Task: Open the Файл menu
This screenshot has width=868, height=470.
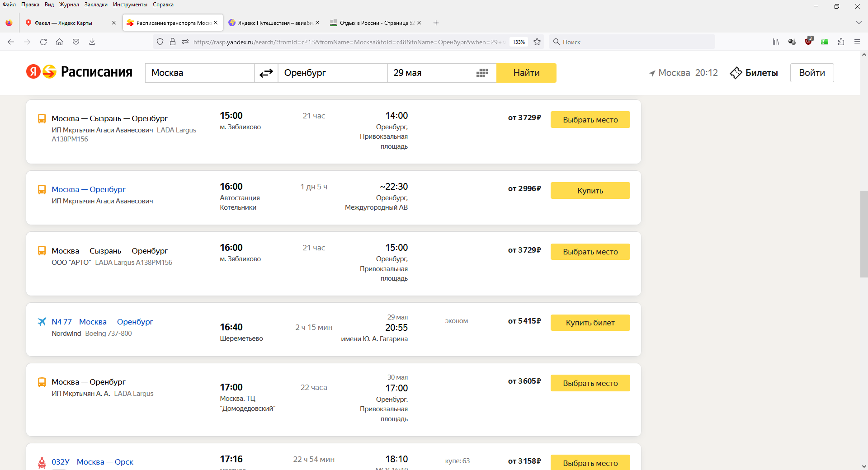Action: (9, 5)
